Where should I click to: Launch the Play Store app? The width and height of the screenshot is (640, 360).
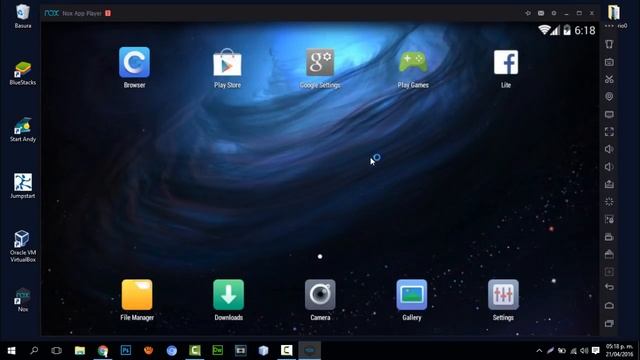[227, 62]
